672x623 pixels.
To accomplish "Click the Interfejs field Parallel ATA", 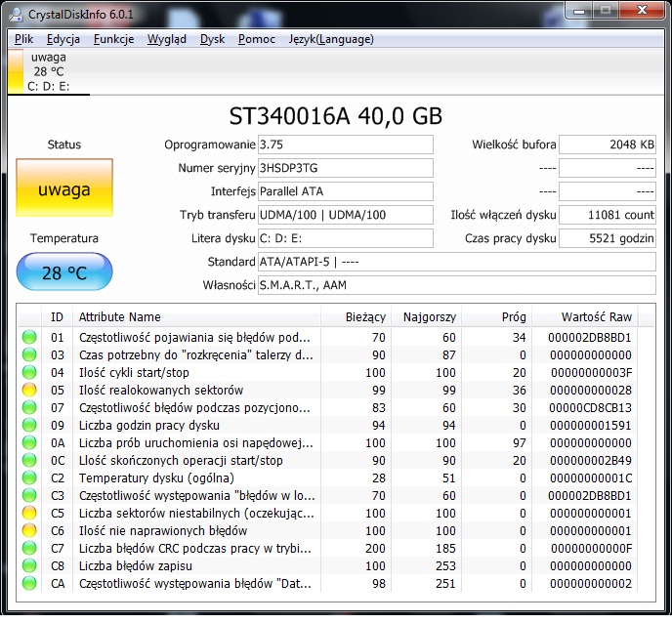I will pyautogui.click(x=346, y=191).
